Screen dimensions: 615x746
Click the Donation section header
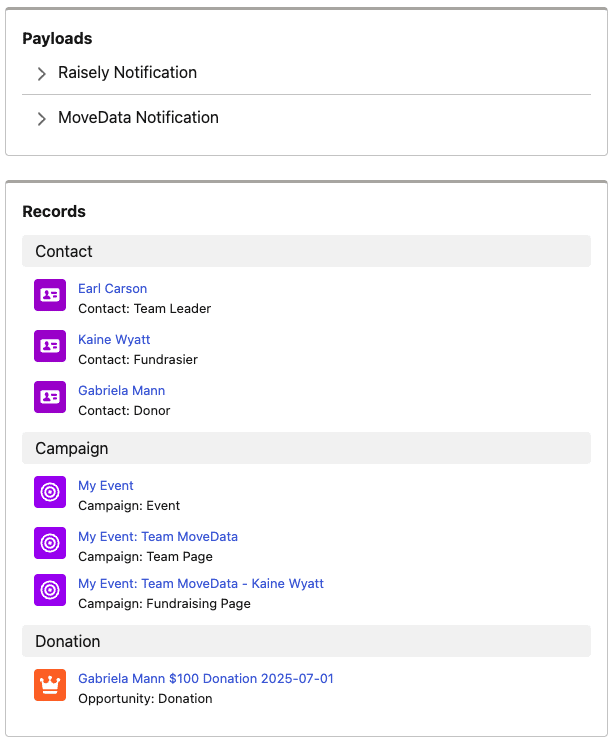[x=306, y=641]
